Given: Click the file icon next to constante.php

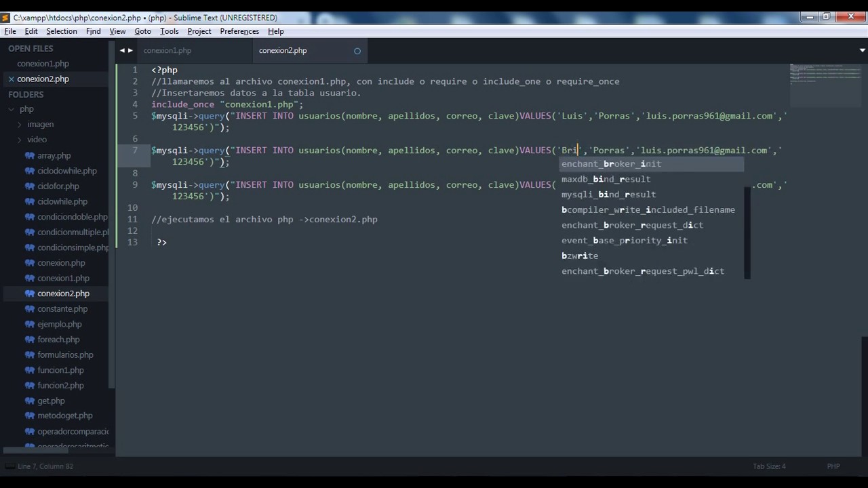Looking at the screenshot, I should coord(29,309).
